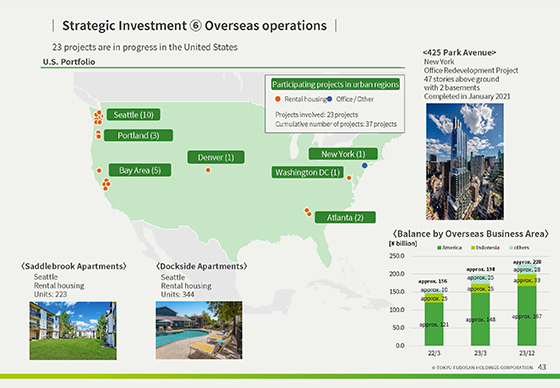Click the text Completed in January 2021
This screenshot has width=560, height=388.
click(467, 96)
